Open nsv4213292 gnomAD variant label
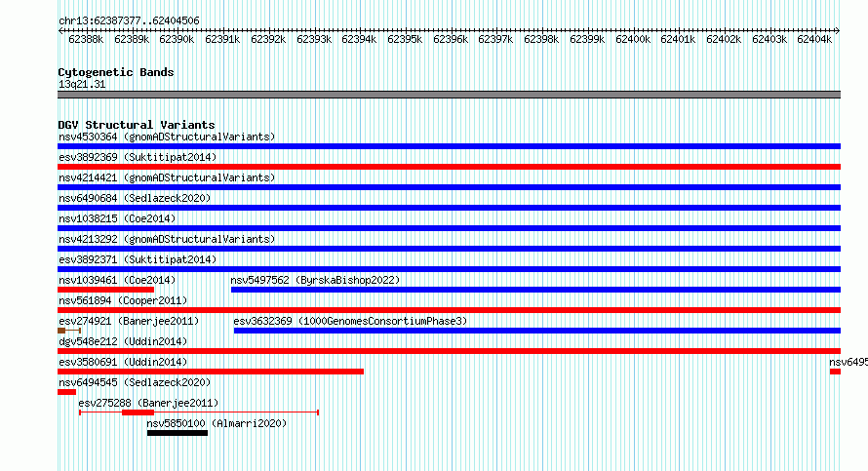Image resolution: width=868 pixels, height=471 pixels. point(167,239)
